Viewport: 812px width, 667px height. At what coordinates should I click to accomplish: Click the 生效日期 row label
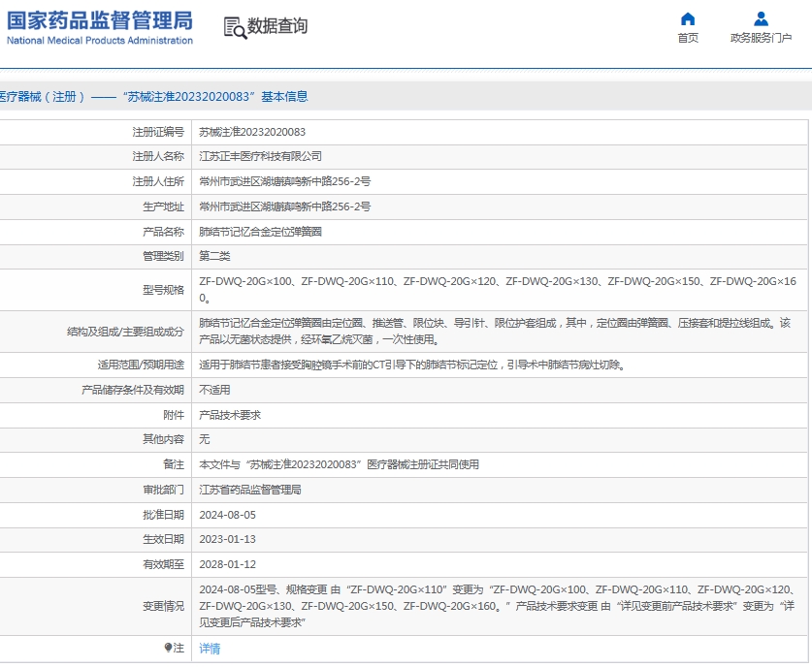[x=164, y=540]
